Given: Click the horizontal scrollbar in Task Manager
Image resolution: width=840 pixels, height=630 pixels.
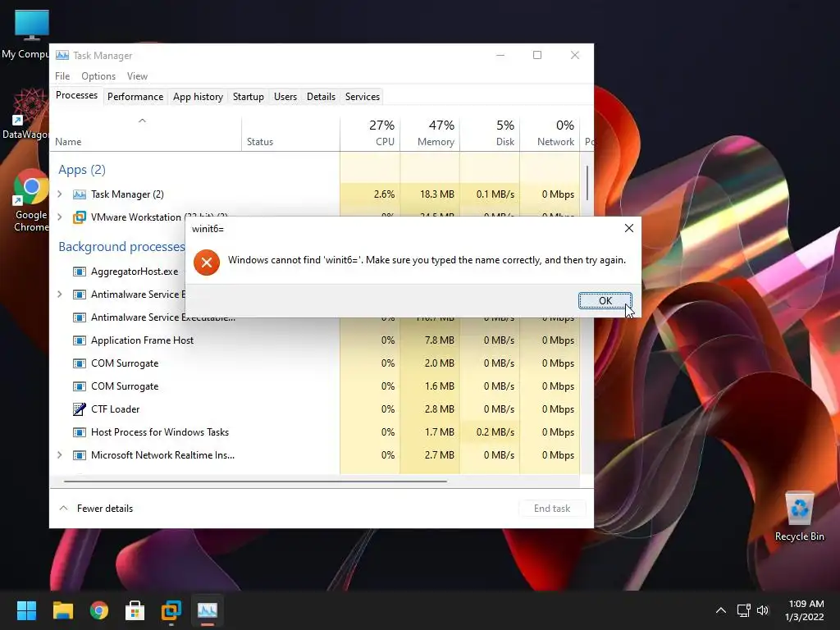Looking at the screenshot, I should point(255,481).
